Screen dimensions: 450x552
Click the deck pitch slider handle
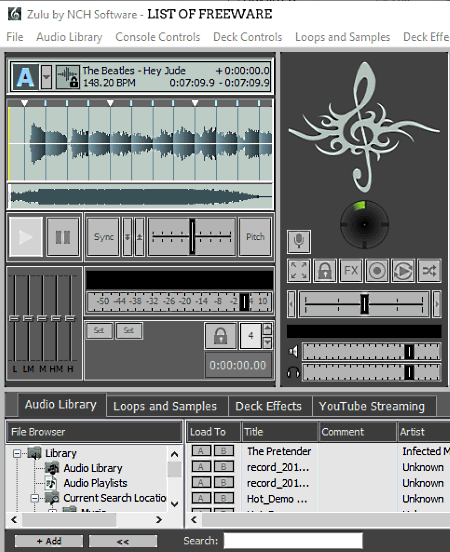(x=192, y=237)
